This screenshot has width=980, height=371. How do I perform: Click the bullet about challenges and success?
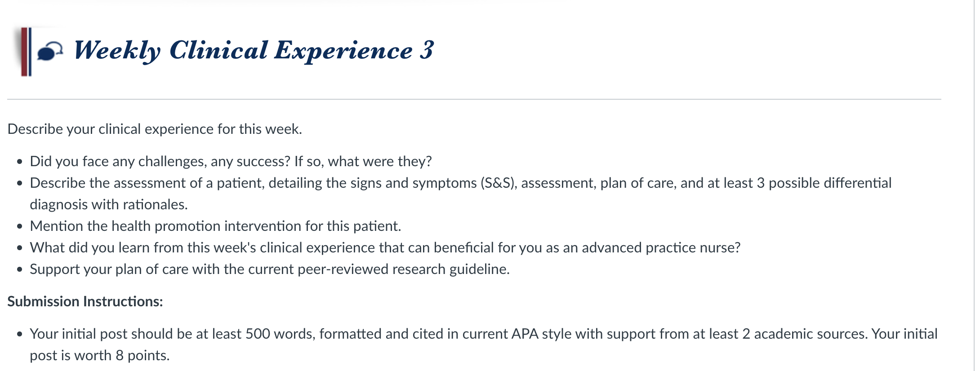231,161
